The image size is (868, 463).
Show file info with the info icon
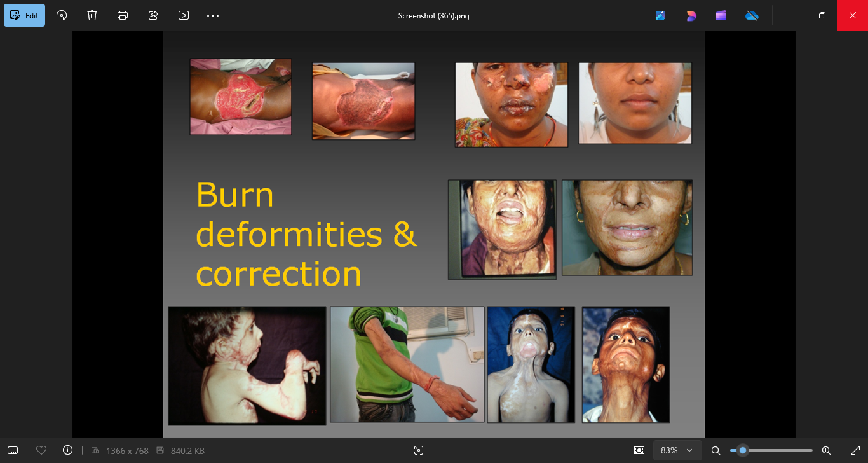click(x=68, y=450)
